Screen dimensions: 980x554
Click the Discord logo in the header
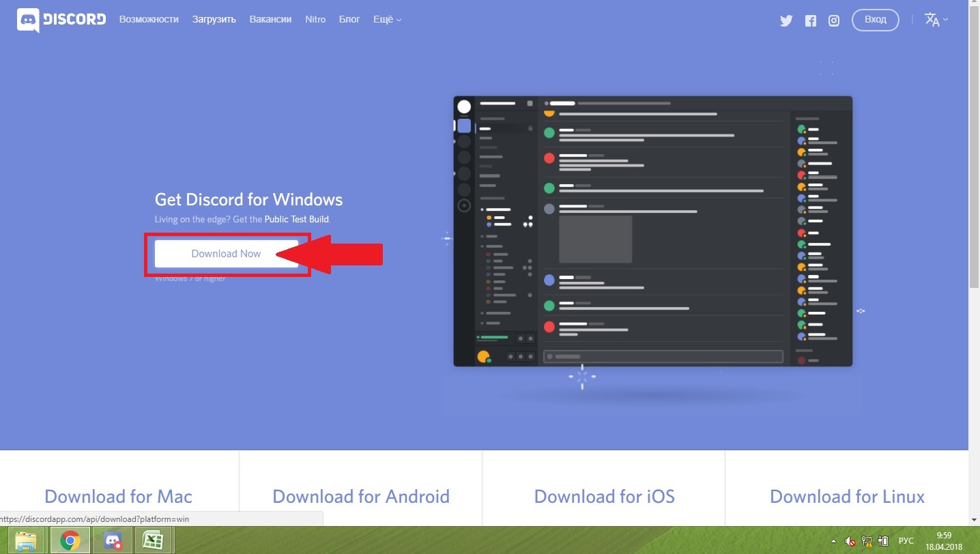61,20
